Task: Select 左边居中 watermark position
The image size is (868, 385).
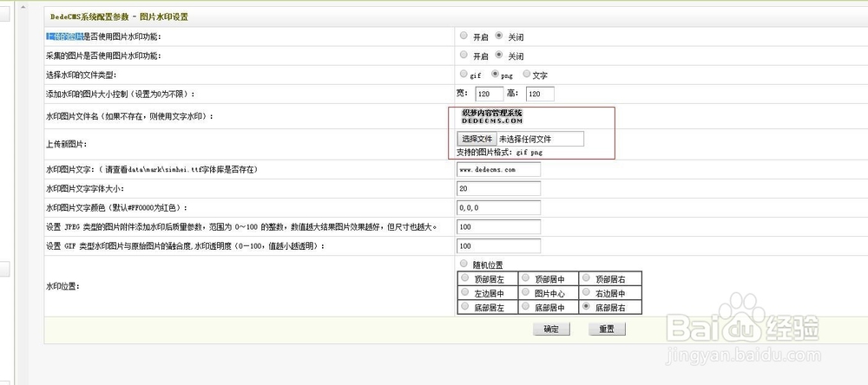Action: (465, 291)
